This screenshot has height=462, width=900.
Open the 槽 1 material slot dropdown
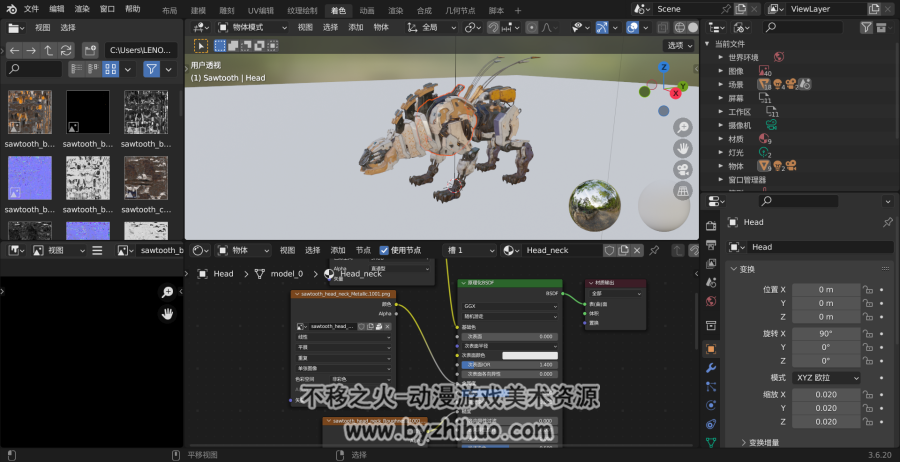(x=470, y=250)
